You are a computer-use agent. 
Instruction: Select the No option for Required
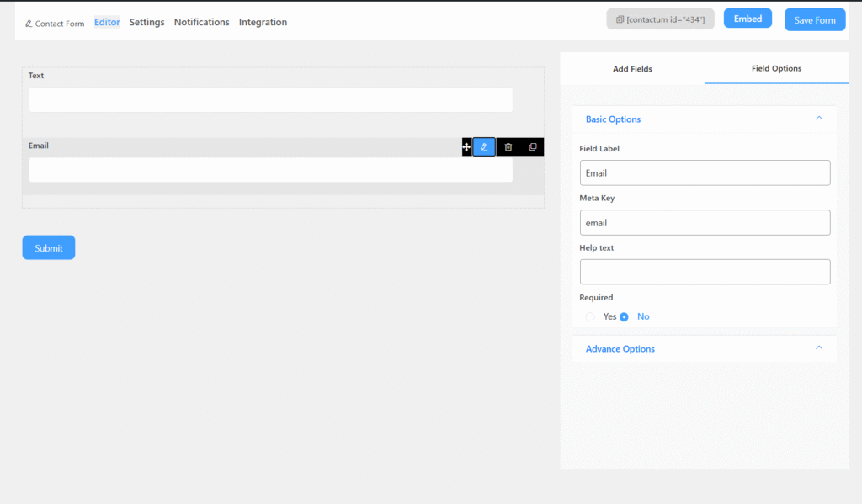[x=625, y=317]
